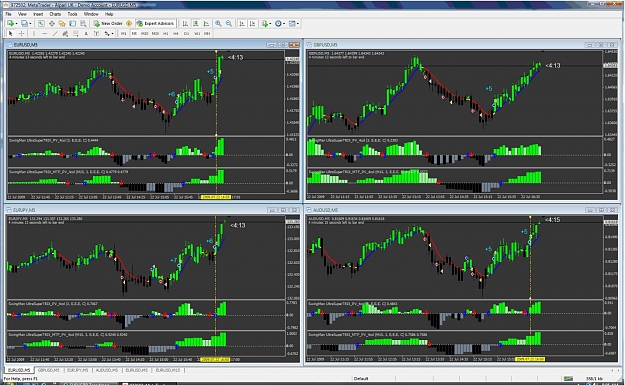The image size is (625, 385).
Task: Toggle the Expert Advisors button
Action: point(155,24)
